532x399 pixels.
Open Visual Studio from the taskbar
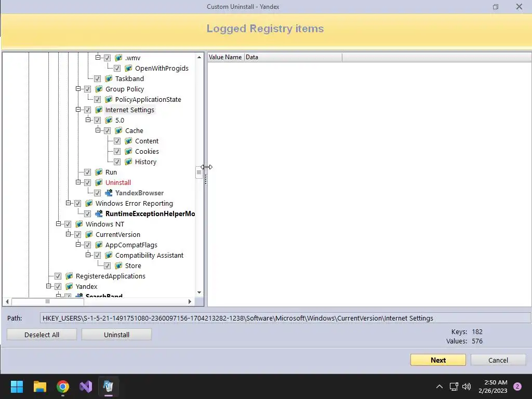(x=86, y=387)
